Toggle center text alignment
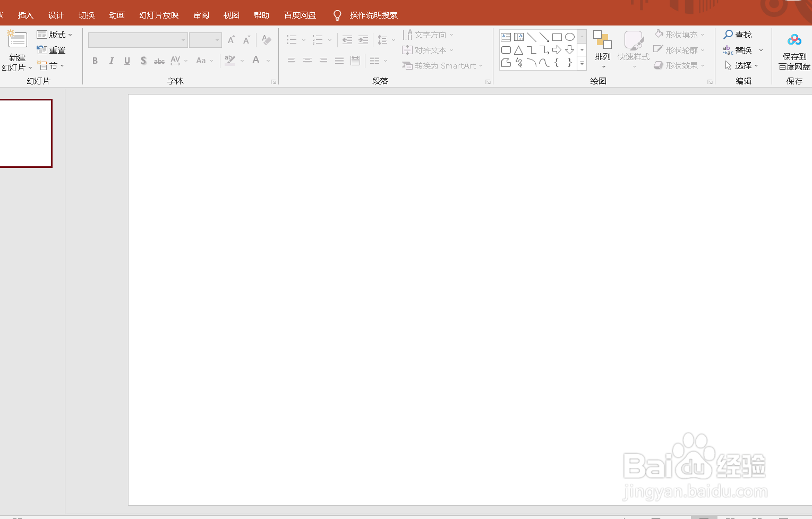Image resolution: width=812 pixels, height=519 pixels. pos(307,61)
